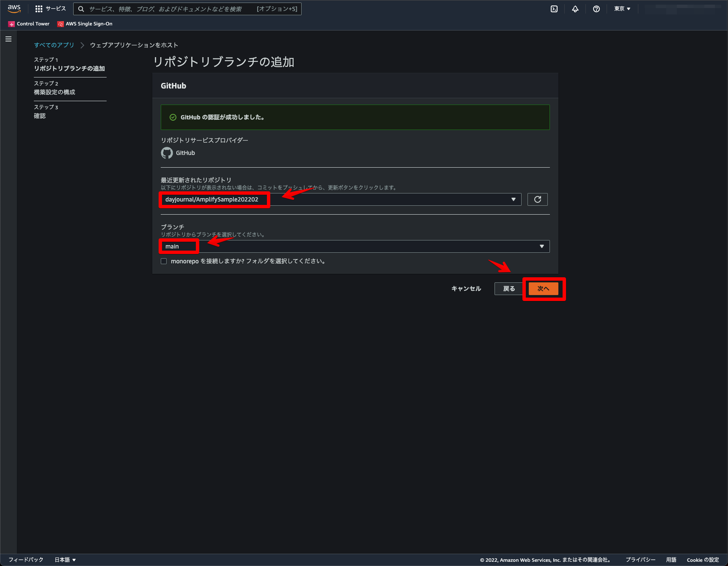The width and height of the screenshot is (728, 566).
Task: Open the side navigation hamburger menu
Action: [8, 39]
